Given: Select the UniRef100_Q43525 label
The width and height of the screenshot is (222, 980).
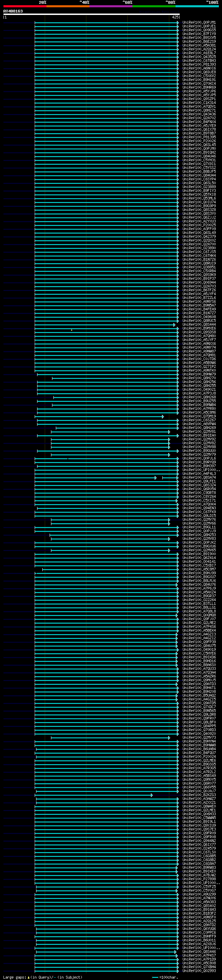Looking at the screenshot, I should coord(199,57).
